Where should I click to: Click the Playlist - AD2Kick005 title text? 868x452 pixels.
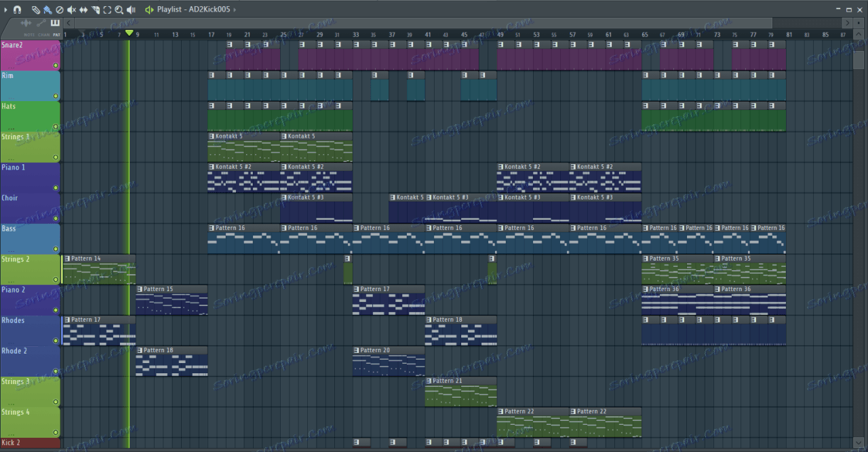tap(193, 10)
